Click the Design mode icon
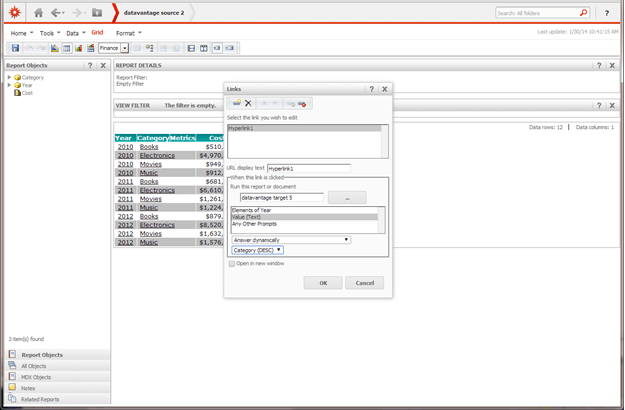The image size is (625, 410). pos(55,48)
